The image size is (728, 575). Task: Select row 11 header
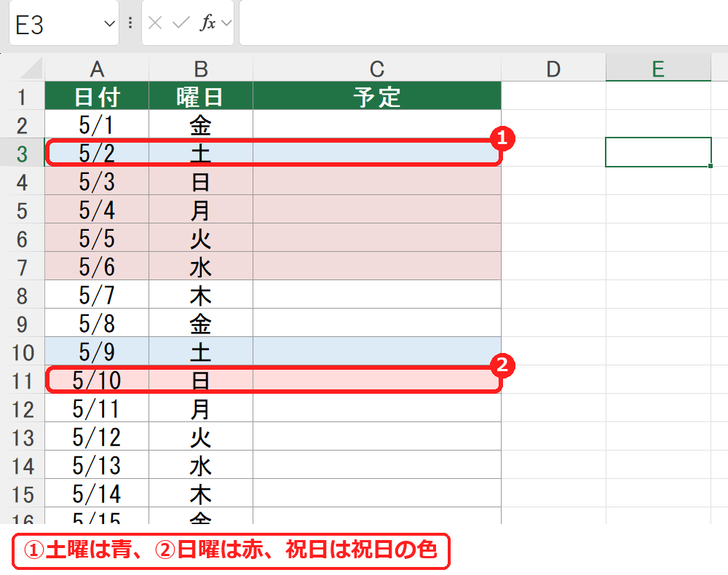coord(22,381)
